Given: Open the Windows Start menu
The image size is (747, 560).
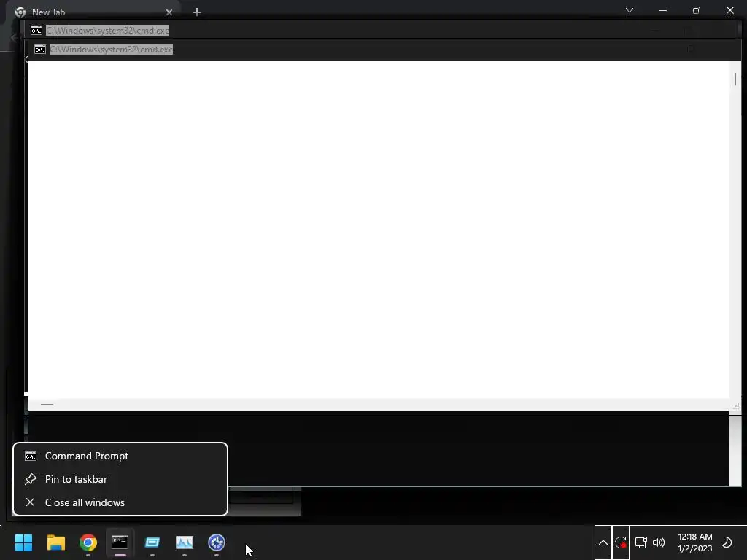Looking at the screenshot, I should [x=24, y=542].
